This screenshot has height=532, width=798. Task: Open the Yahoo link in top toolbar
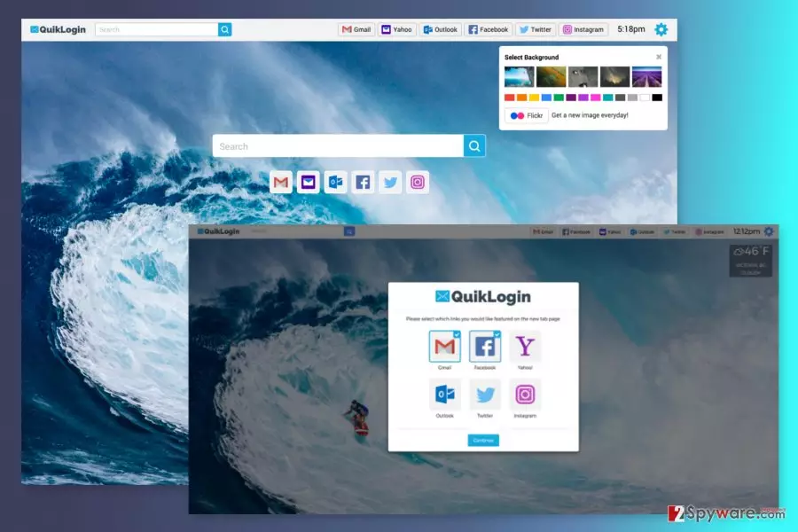[396, 29]
